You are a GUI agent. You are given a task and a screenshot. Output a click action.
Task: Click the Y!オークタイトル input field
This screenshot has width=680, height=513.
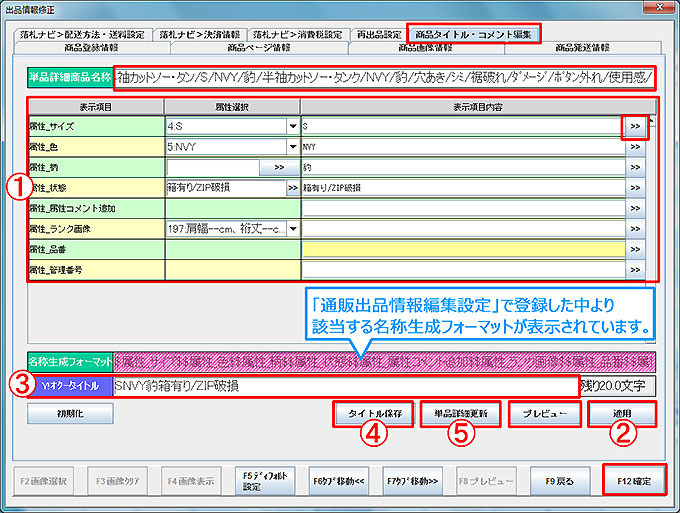click(346, 386)
